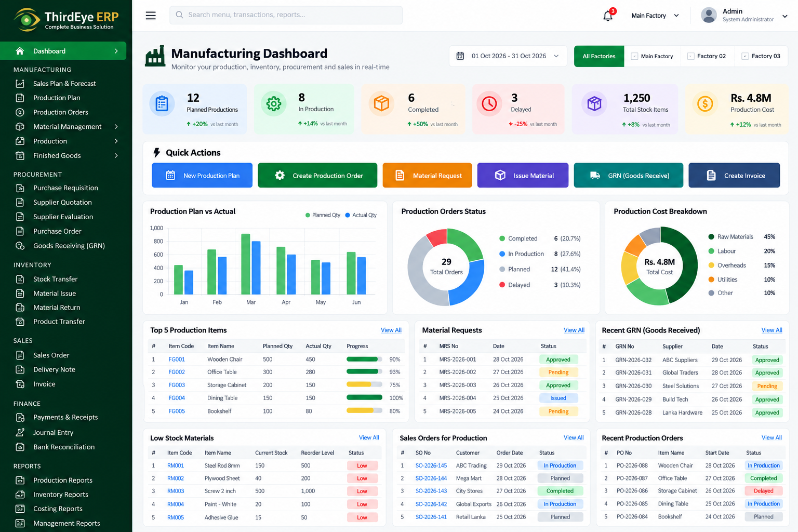Toggle the Actual Qty legend series

(361, 215)
